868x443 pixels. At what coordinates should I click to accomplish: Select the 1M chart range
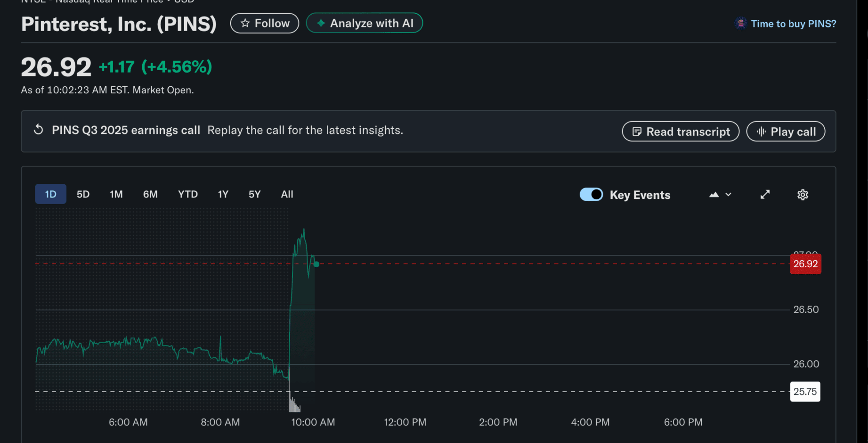tap(116, 194)
